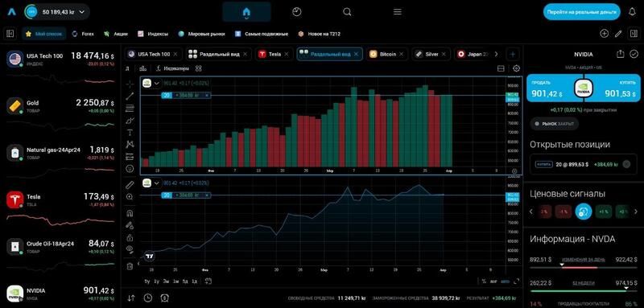Expand the account balance 50 189,43 kr dropdown
The width and height of the screenshot is (644, 308).
tap(57, 12)
